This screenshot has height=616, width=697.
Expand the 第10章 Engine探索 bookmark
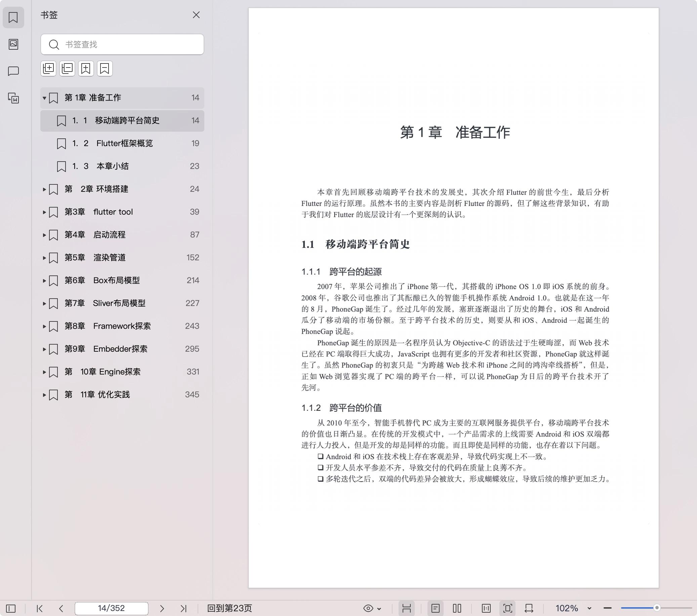[x=44, y=372]
